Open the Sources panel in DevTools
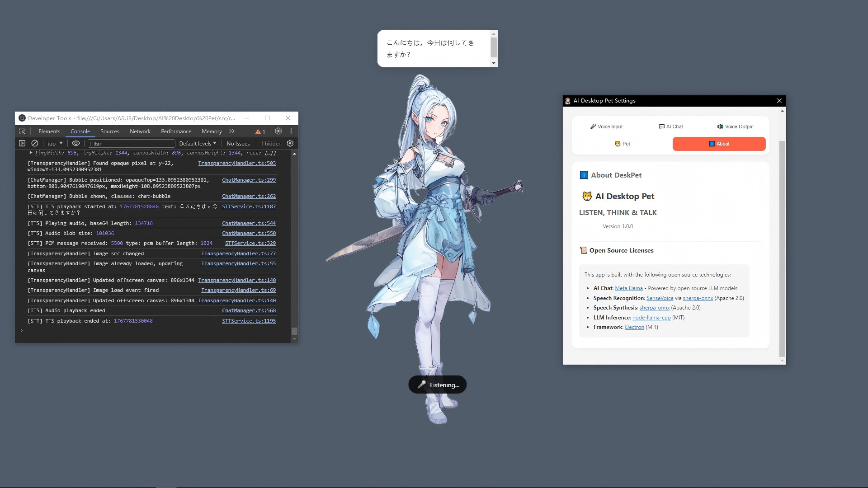The height and width of the screenshot is (488, 868). tap(109, 131)
